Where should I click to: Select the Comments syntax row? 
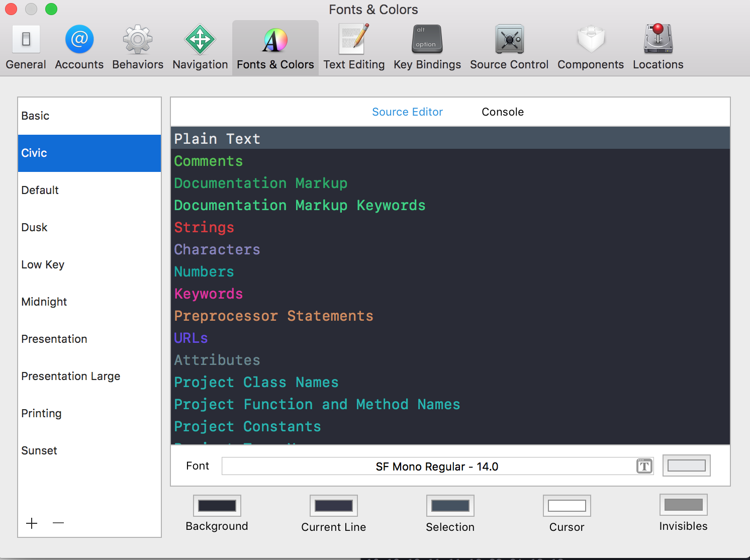[x=450, y=160]
